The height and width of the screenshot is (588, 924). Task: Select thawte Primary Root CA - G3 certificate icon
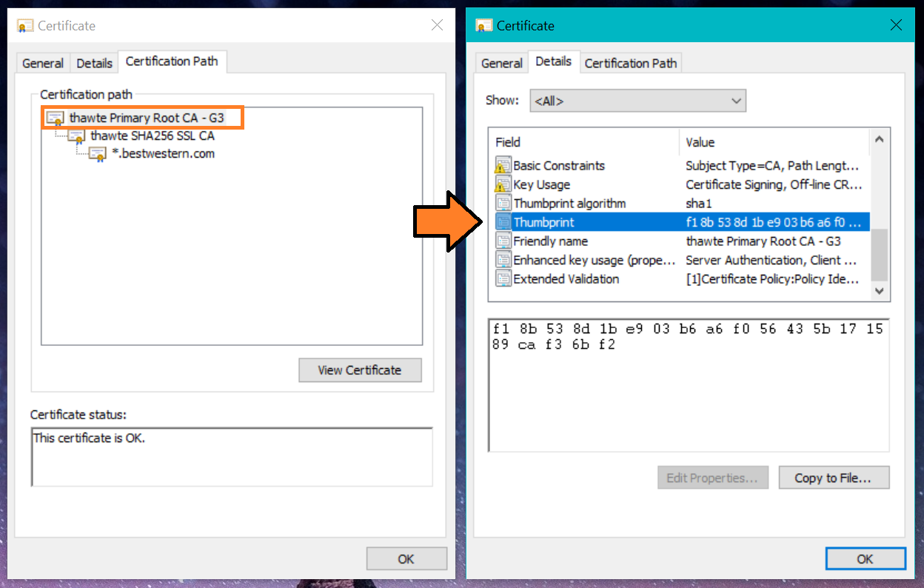(x=56, y=118)
